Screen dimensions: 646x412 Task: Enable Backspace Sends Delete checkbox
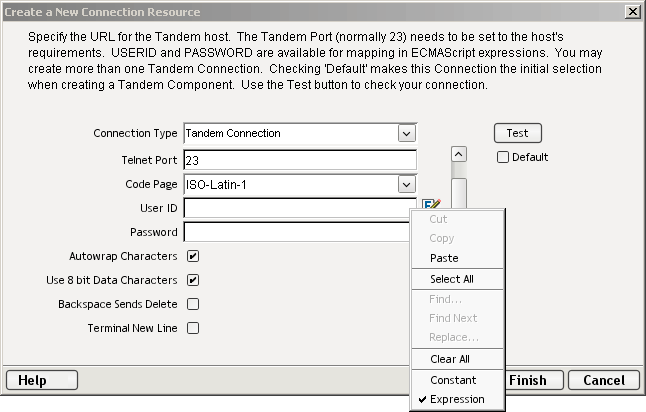coord(193,304)
